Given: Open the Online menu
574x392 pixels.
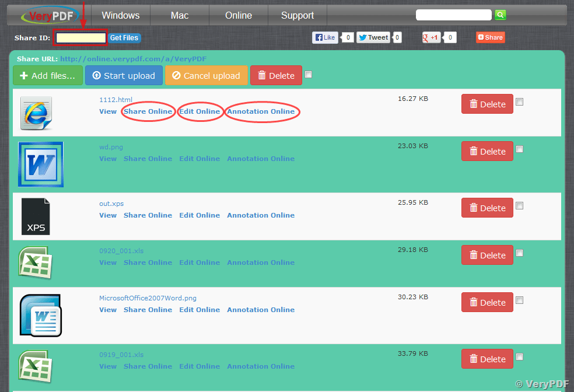Looking at the screenshot, I should [x=238, y=16].
